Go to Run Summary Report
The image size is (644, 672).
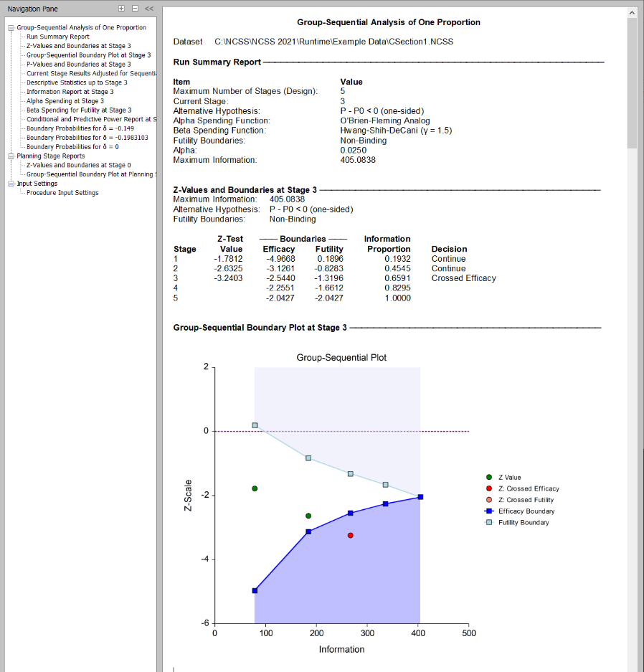tap(58, 37)
